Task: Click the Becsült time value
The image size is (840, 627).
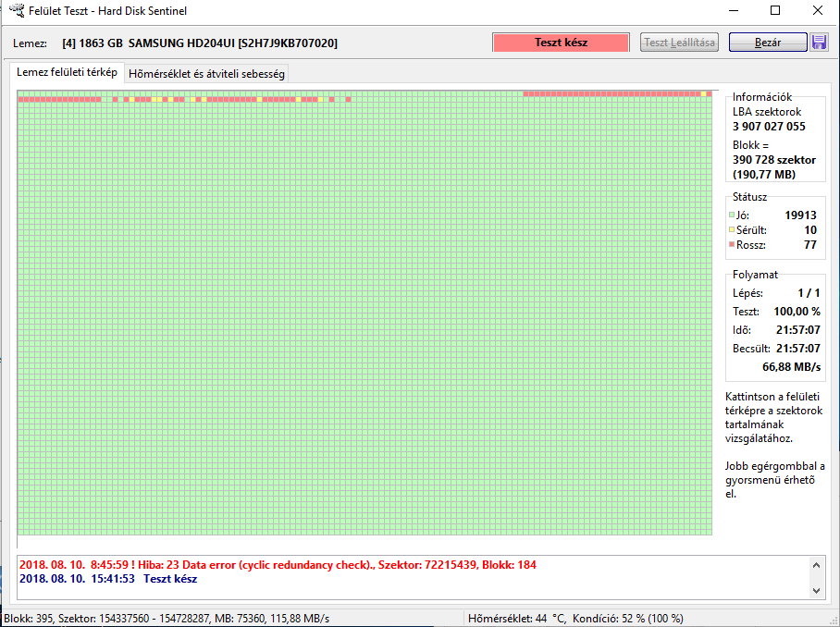Action: 798,349
